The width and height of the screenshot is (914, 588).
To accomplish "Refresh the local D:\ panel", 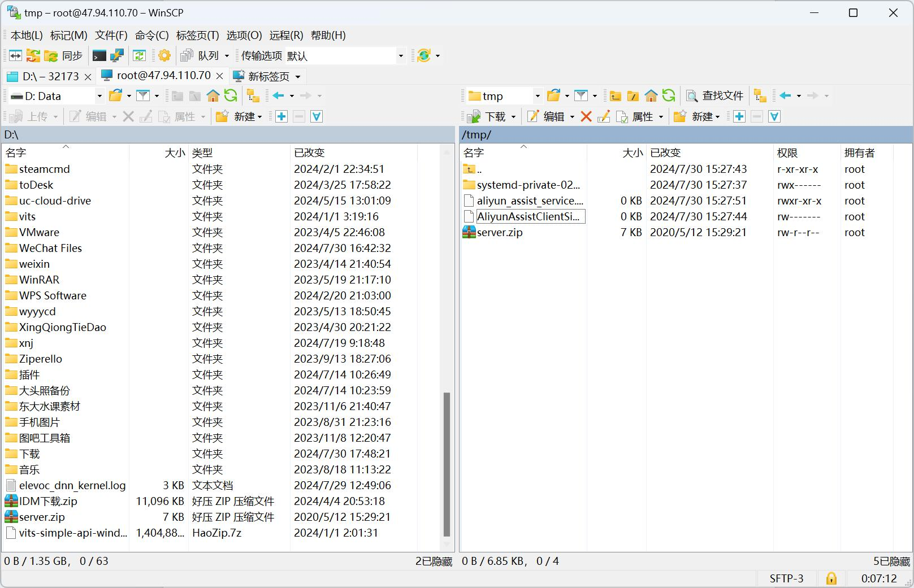I will click(x=231, y=95).
